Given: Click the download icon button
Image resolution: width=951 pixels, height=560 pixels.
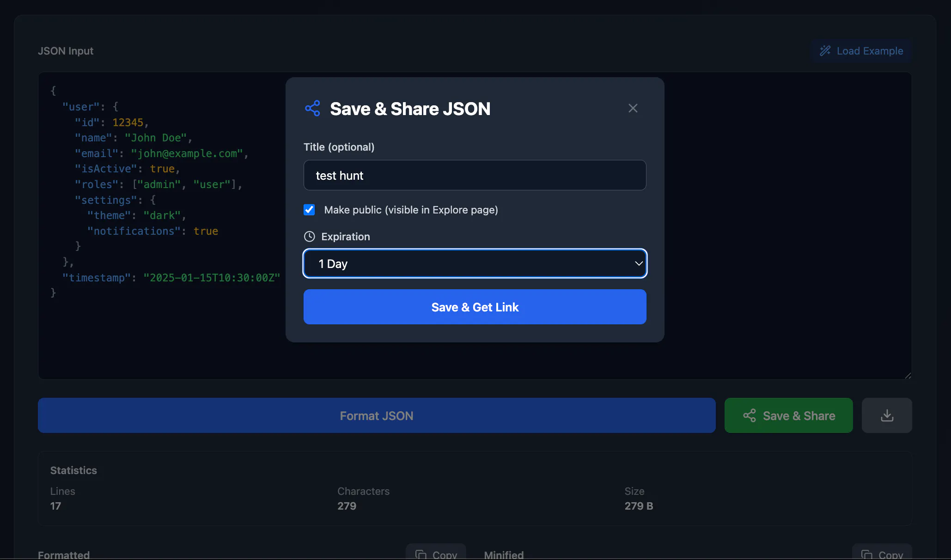Looking at the screenshot, I should (x=886, y=415).
